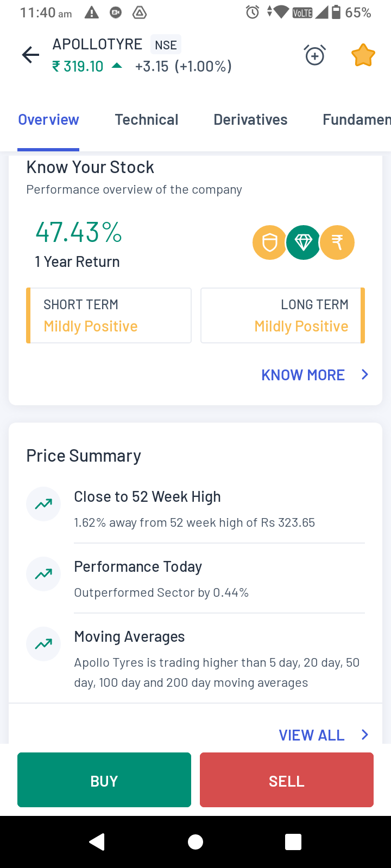Image resolution: width=391 pixels, height=868 pixels.
Task: Switch to the Technical tab
Action: [x=147, y=120]
